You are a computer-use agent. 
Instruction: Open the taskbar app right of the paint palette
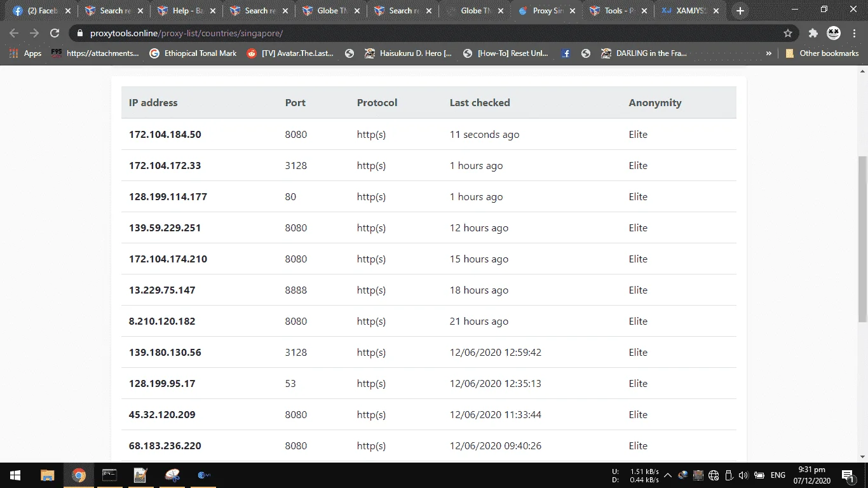click(x=203, y=475)
